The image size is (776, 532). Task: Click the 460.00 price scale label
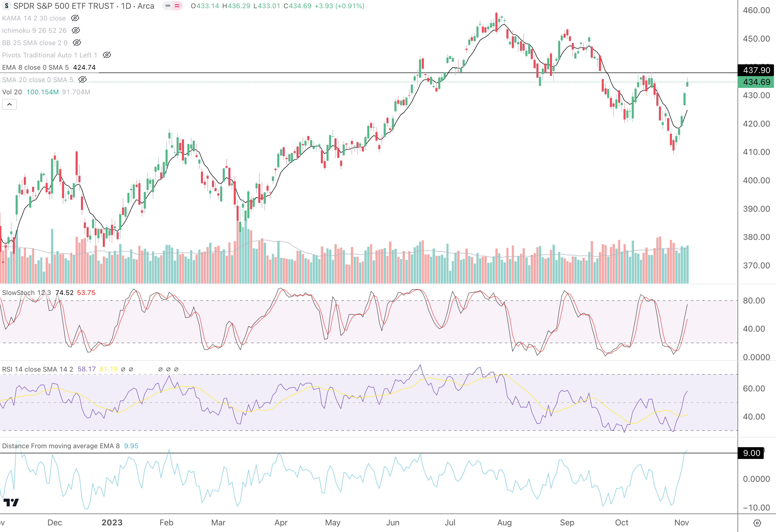pyautogui.click(x=756, y=10)
